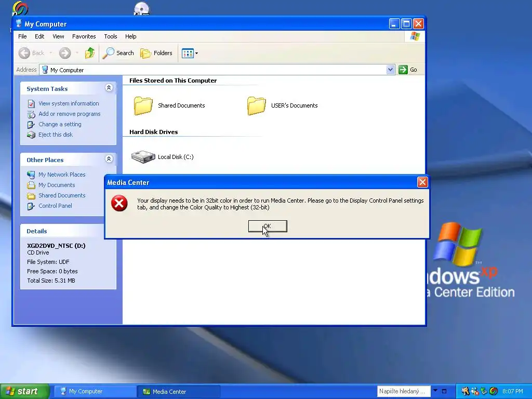Click the Details panel header

coord(68,231)
